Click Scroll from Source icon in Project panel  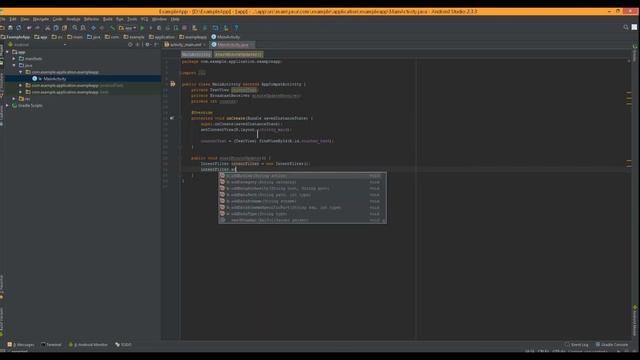(x=130, y=44)
